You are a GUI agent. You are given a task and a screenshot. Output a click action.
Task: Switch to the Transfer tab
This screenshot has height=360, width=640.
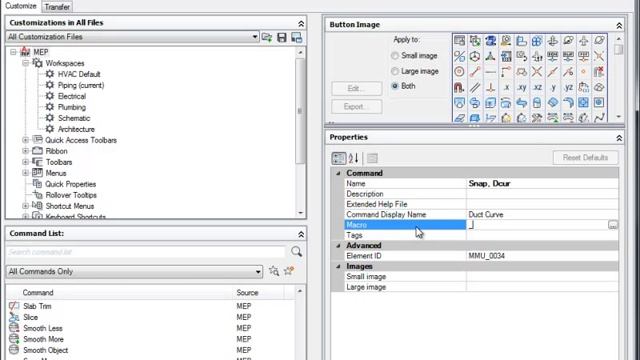coord(57,7)
